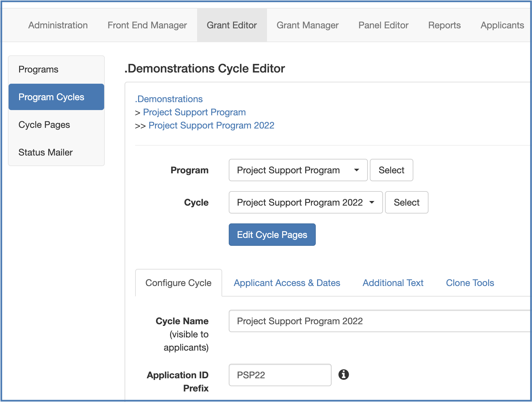532x402 pixels.
Task: Navigate to Front End Manager
Action: tap(147, 25)
